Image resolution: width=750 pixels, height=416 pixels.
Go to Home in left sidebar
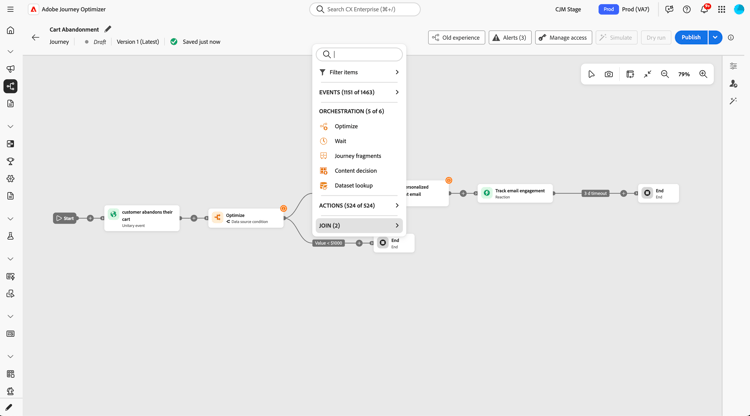point(10,30)
